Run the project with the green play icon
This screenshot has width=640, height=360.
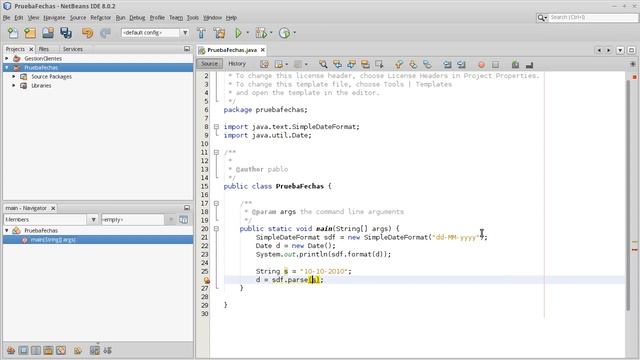coord(238,33)
